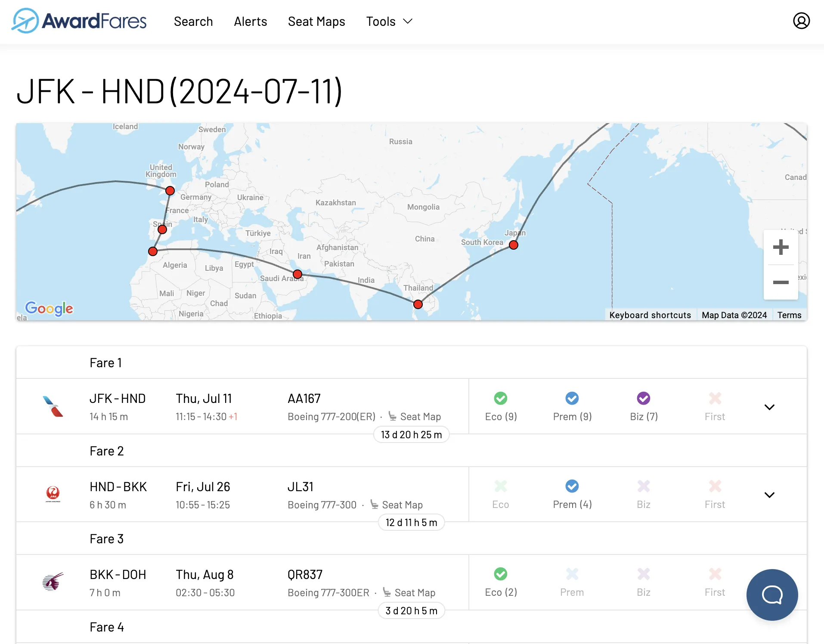Click the Japan (HND) marker on the map
The image size is (824, 644).
pos(514,245)
